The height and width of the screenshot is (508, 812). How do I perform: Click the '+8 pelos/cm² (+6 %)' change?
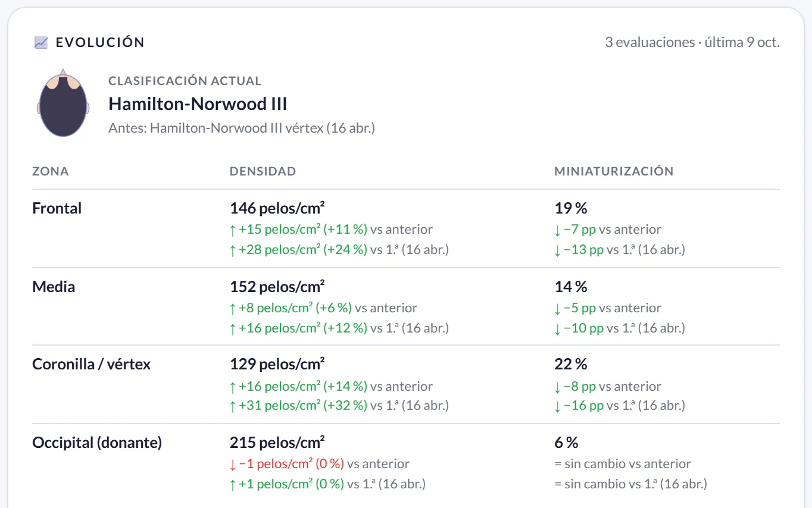click(291, 308)
